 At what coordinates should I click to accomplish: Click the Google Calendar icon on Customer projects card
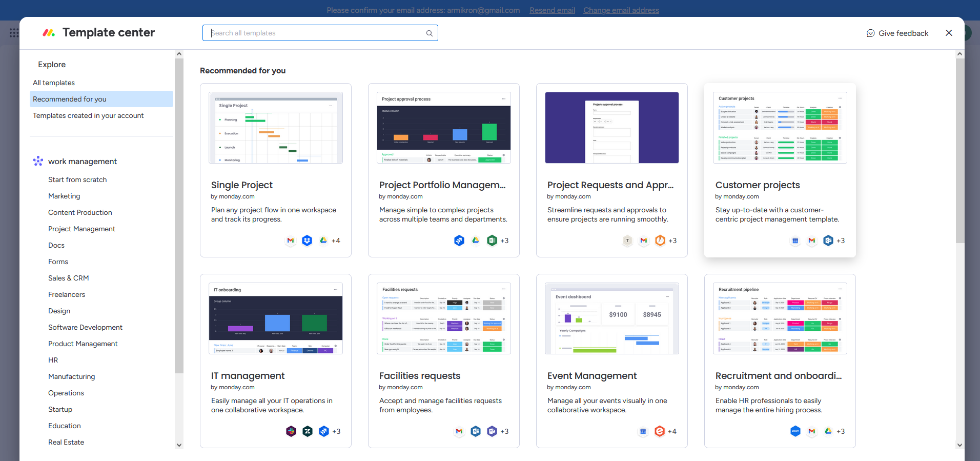795,240
